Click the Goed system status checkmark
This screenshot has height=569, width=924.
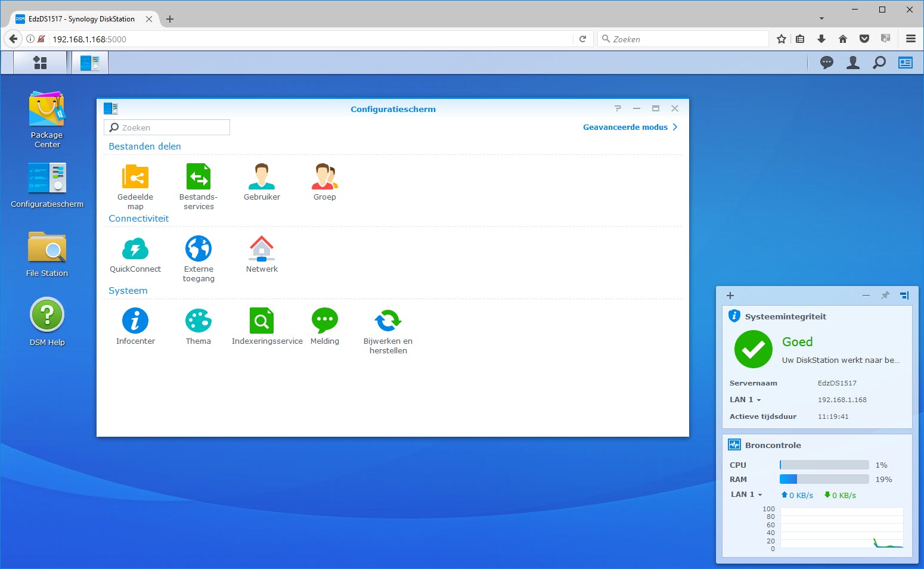[x=754, y=349]
